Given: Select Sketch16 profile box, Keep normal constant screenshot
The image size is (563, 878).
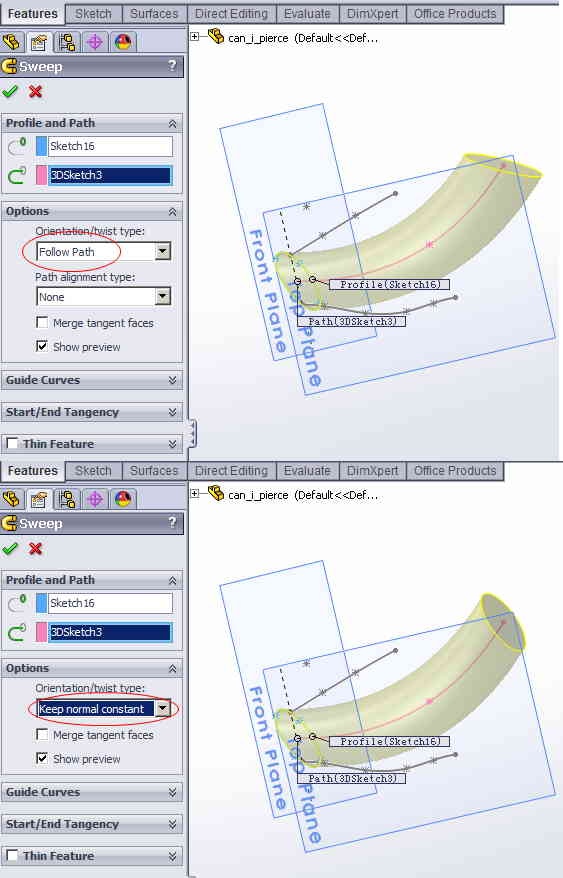Looking at the screenshot, I should (x=110, y=603).
